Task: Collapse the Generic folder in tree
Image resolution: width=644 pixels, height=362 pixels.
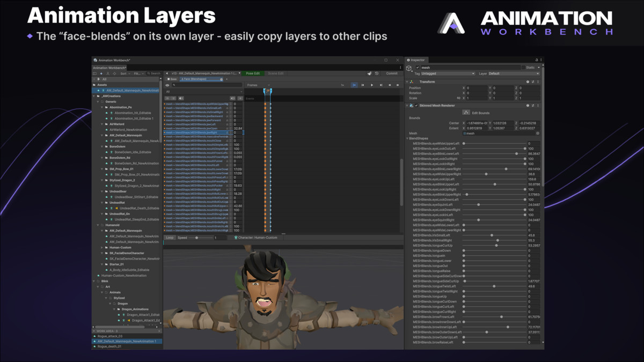Action: click(99, 101)
